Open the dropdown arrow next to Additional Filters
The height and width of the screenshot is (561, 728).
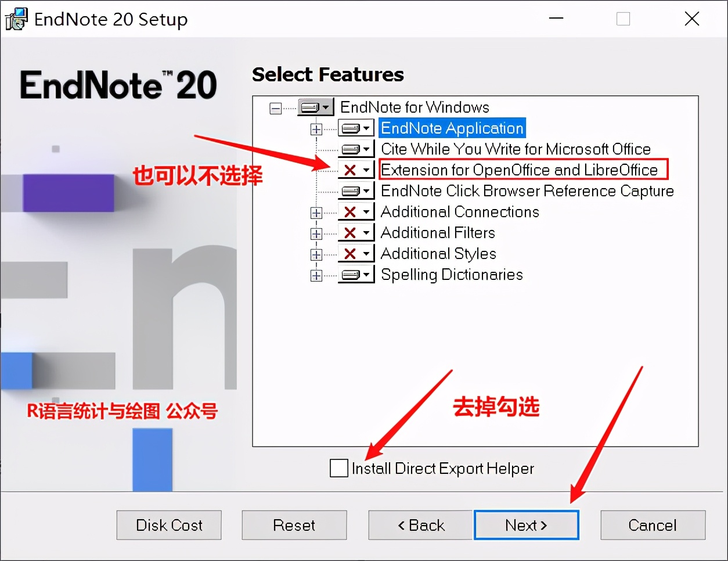click(366, 232)
